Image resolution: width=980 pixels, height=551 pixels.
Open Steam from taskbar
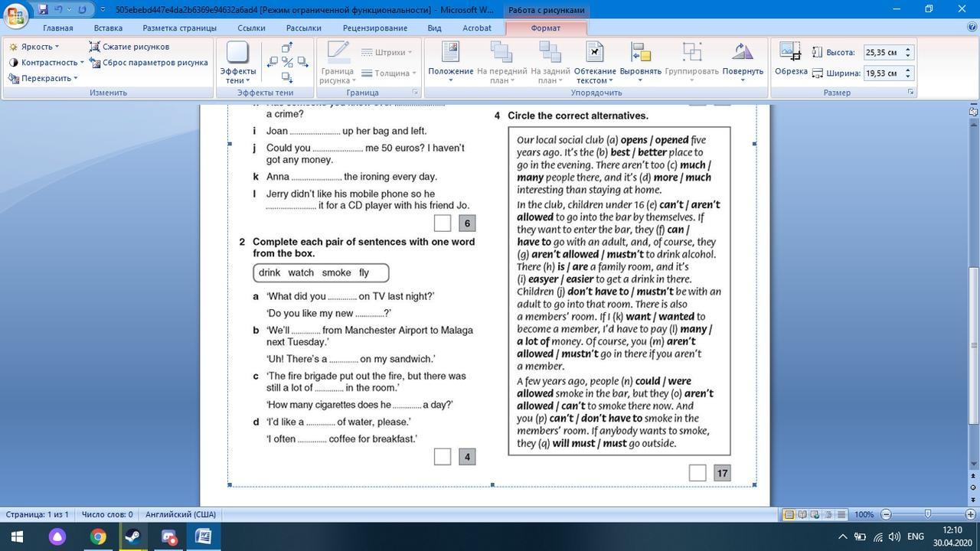pos(133,536)
